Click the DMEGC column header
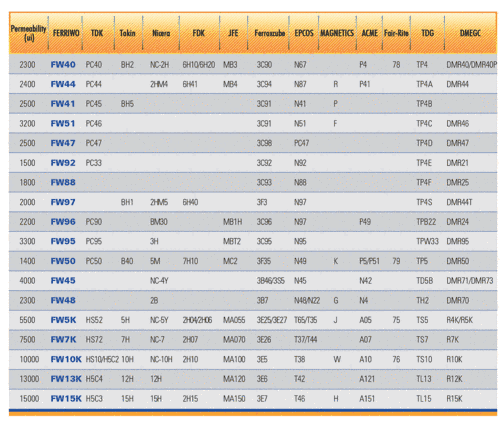Screen dimensions: 501x423 click(x=470, y=33)
